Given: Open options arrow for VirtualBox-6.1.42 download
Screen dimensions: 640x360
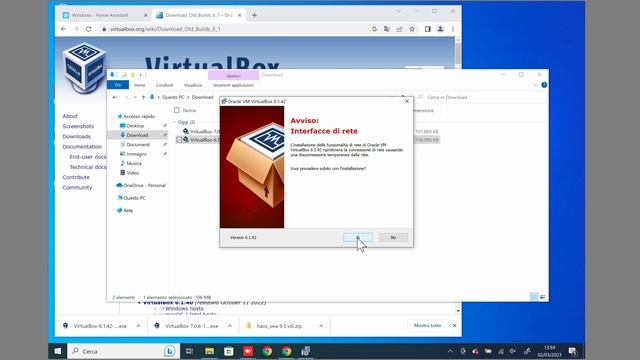Looking at the screenshot, I should coord(138,326).
